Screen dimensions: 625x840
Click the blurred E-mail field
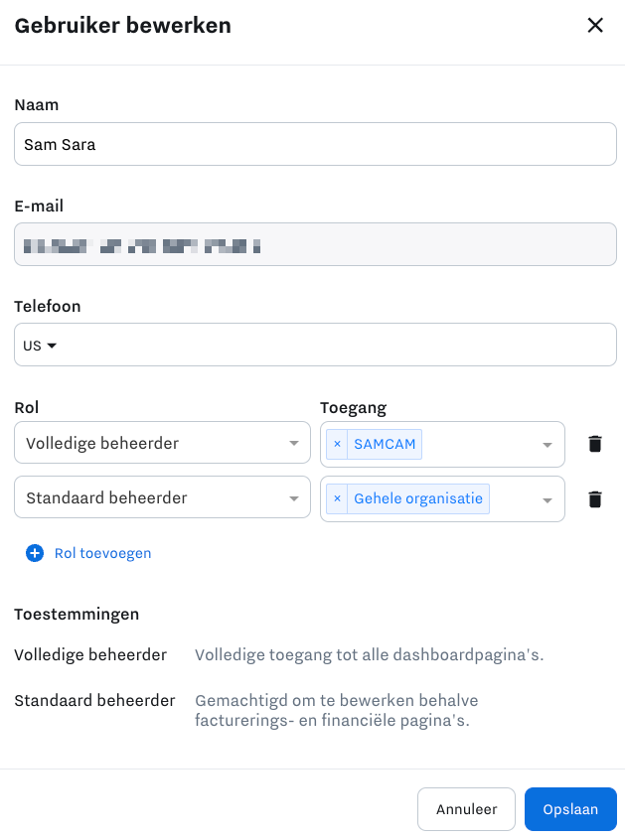(x=315, y=244)
